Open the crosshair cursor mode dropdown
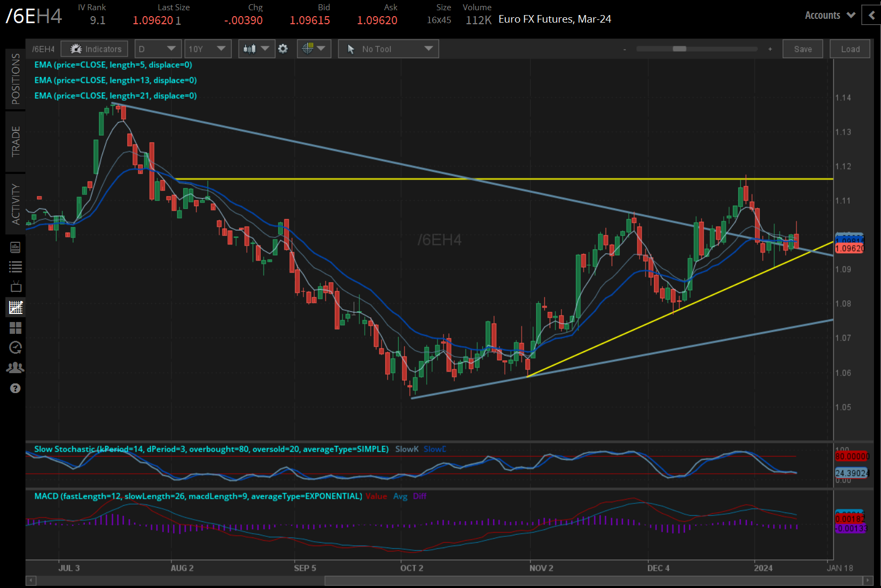The image size is (881, 588). pyautogui.click(x=314, y=49)
